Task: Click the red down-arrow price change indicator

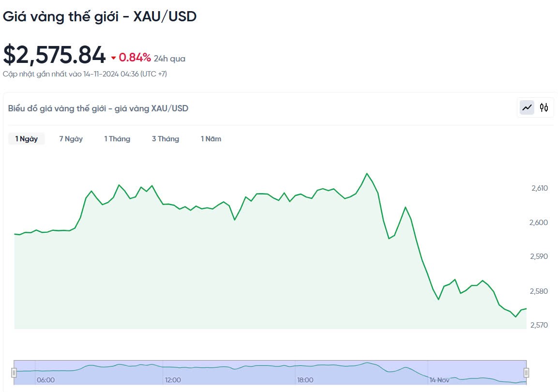Action: (x=113, y=58)
